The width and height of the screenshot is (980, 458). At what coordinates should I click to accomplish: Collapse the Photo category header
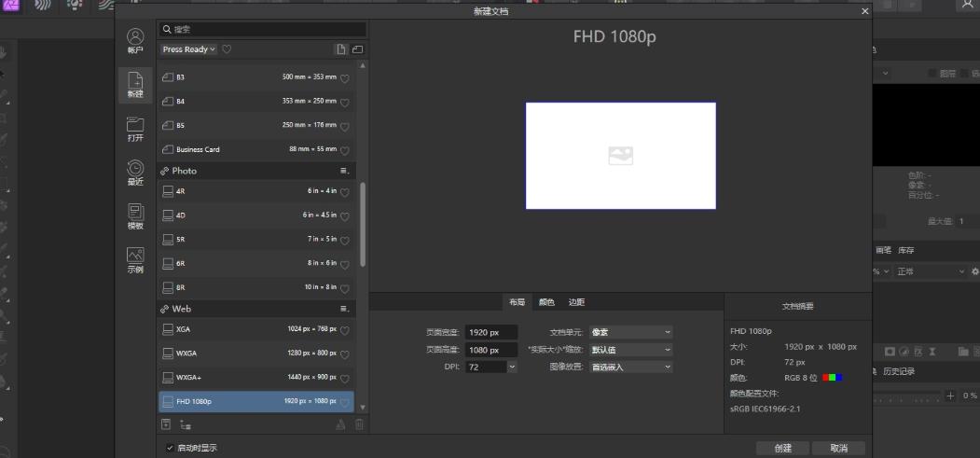(256, 171)
